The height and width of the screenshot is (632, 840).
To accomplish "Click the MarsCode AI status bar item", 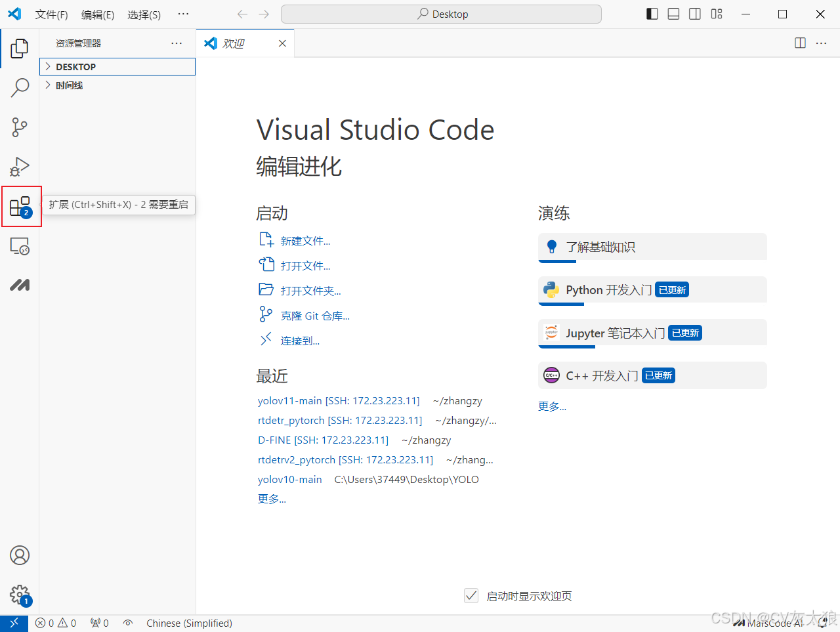I will (768, 623).
